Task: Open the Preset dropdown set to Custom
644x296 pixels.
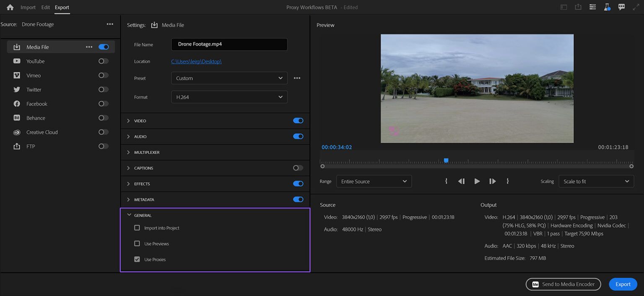Action: click(x=229, y=78)
